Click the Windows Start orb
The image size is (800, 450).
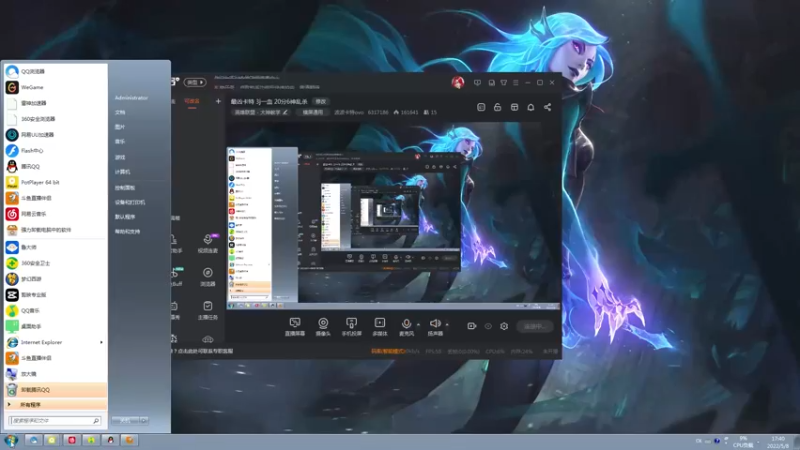[x=11, y=440]
